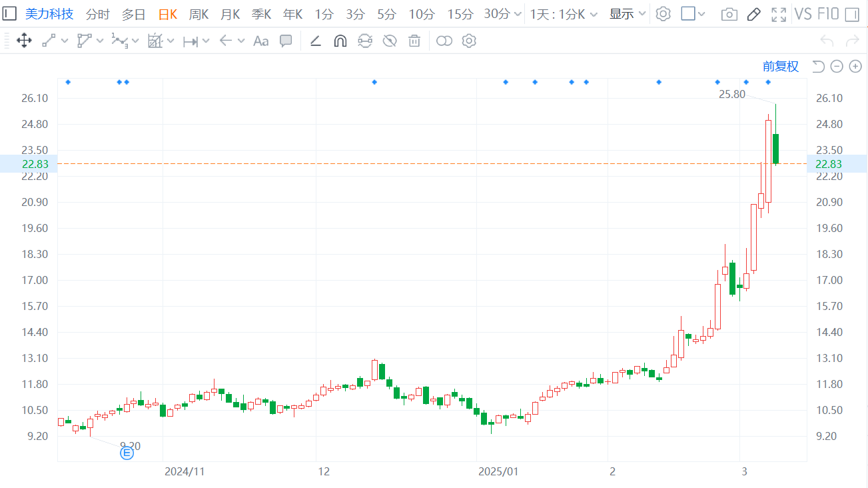Viewport: 868px width, 488px height.
Task: Expand the range tool dropdown arrow
Action: [x=206, y=41]
